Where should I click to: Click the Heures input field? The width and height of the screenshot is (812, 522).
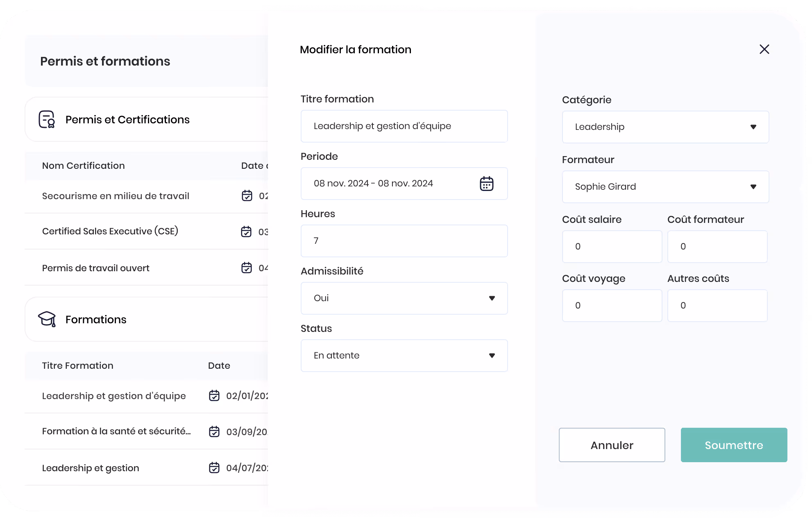point(404,241)
